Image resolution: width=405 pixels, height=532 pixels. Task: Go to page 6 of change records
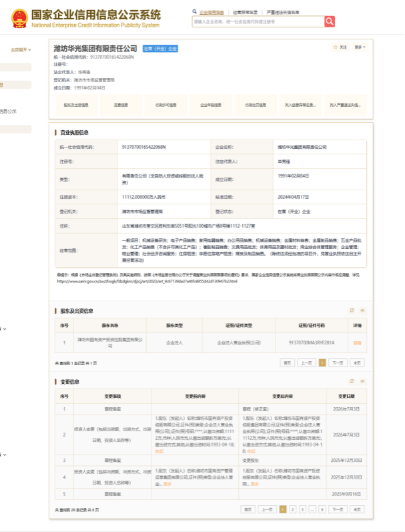pos(322,509)
